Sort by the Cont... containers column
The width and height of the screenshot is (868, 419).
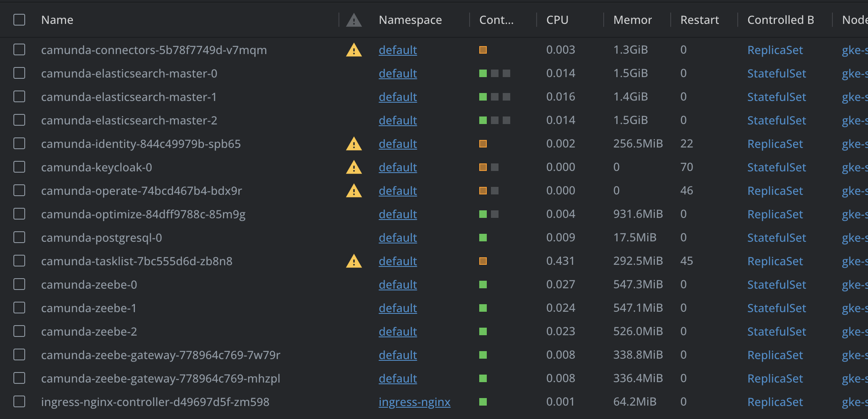click(x=496, y=20)
